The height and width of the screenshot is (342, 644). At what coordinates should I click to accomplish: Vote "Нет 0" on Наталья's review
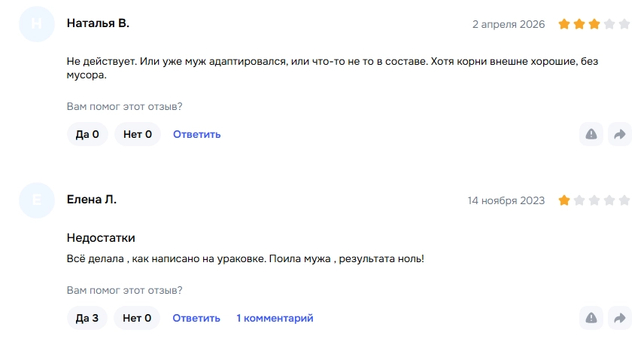click(x=138, y=134)
